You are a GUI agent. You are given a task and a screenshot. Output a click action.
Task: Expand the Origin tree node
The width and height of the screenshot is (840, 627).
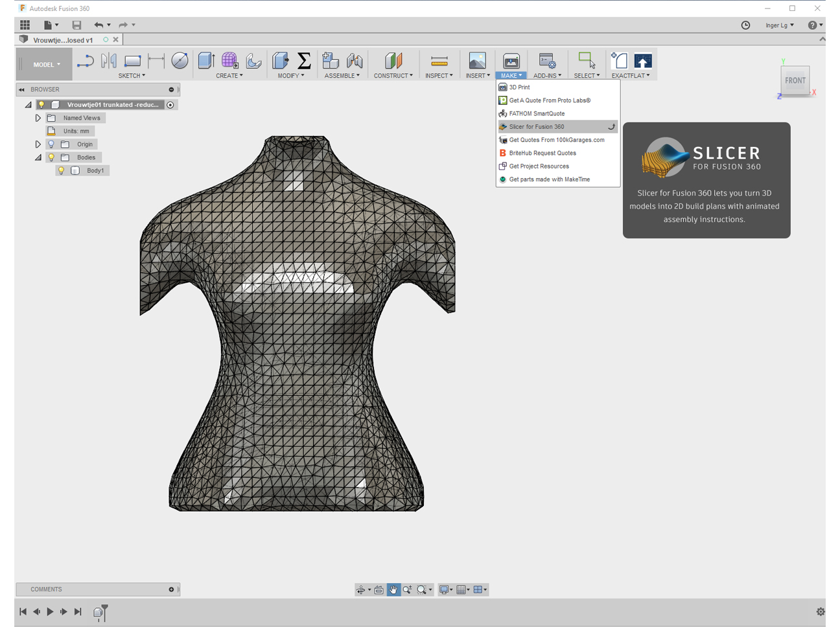point(38,144)
